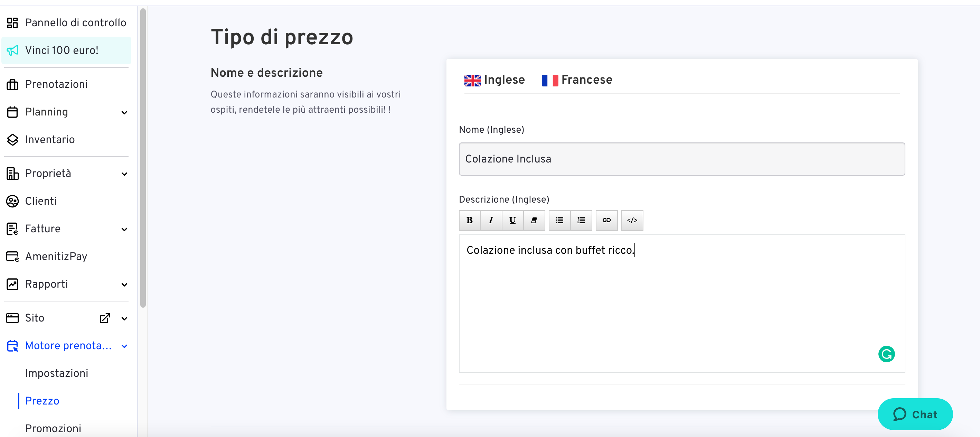Click the sidebar vertical scrollbar
Viewport: 980px width, 437px height.
tap(143, 158)
